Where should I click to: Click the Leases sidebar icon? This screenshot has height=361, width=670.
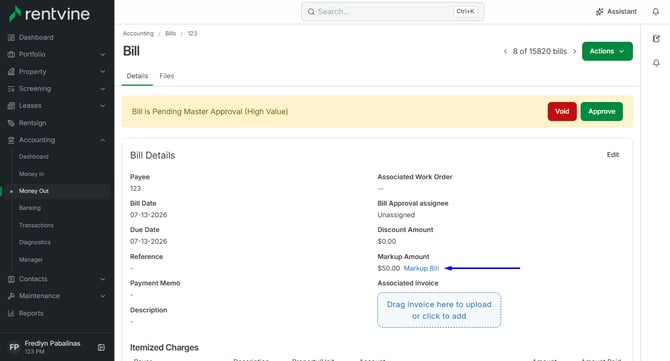click(12, 106)
